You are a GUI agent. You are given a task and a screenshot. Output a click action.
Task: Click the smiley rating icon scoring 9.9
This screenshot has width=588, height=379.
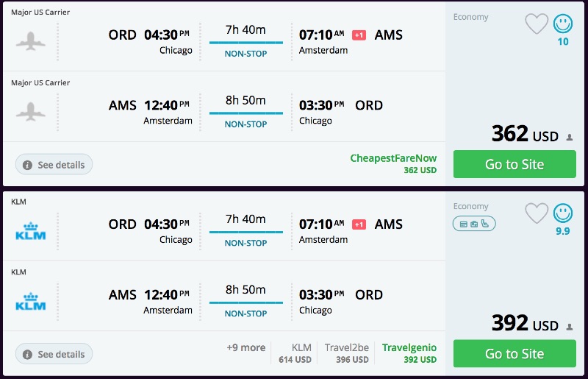[x=563, y=213]
